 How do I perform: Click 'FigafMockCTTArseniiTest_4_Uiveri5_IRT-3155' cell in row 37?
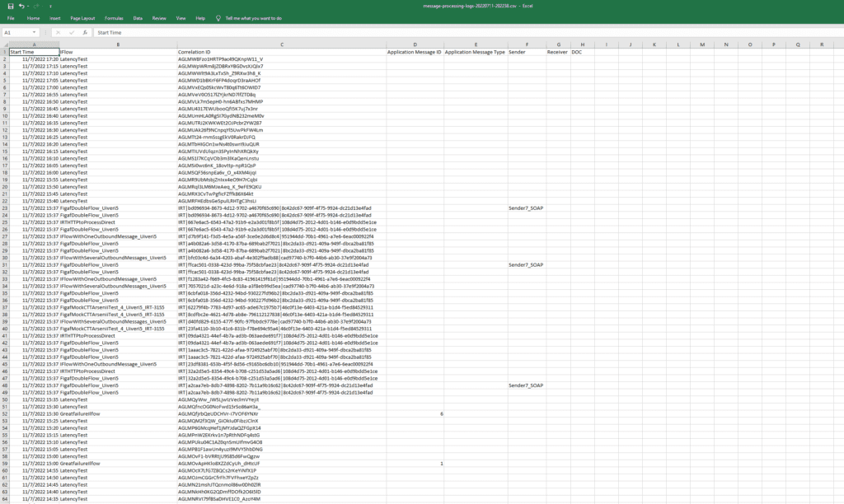[118, 308]
